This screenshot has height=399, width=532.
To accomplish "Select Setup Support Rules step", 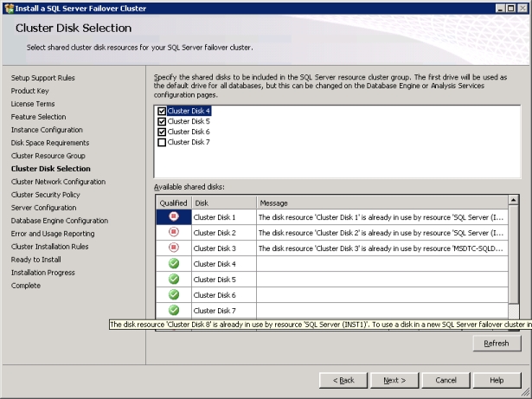I will click(42, 78).
